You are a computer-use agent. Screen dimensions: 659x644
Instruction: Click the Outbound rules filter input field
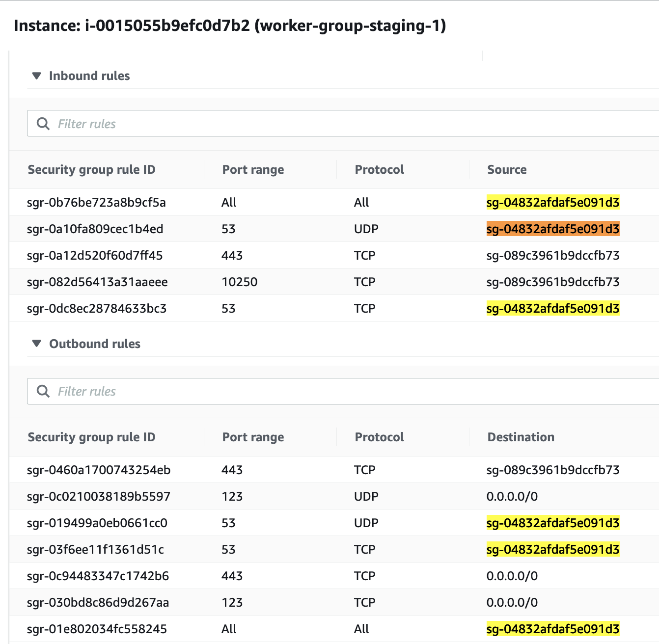(196, 391)
